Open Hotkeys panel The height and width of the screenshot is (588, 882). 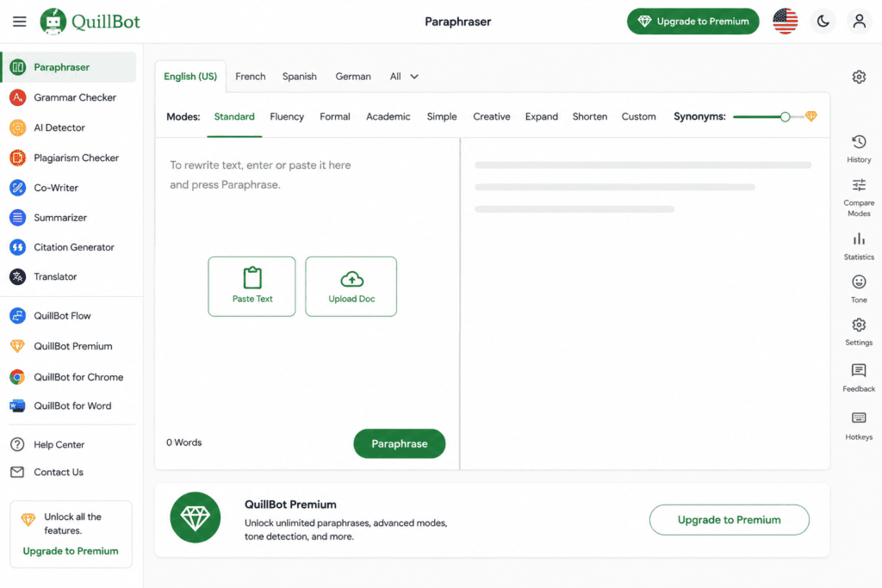pos(859,425)
